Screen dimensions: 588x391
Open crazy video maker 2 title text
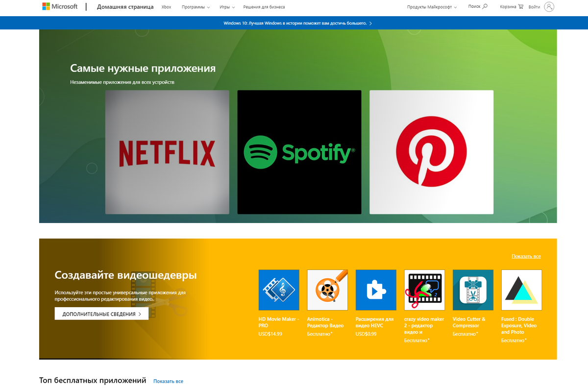pyautogui.click(x=424, y=325)
